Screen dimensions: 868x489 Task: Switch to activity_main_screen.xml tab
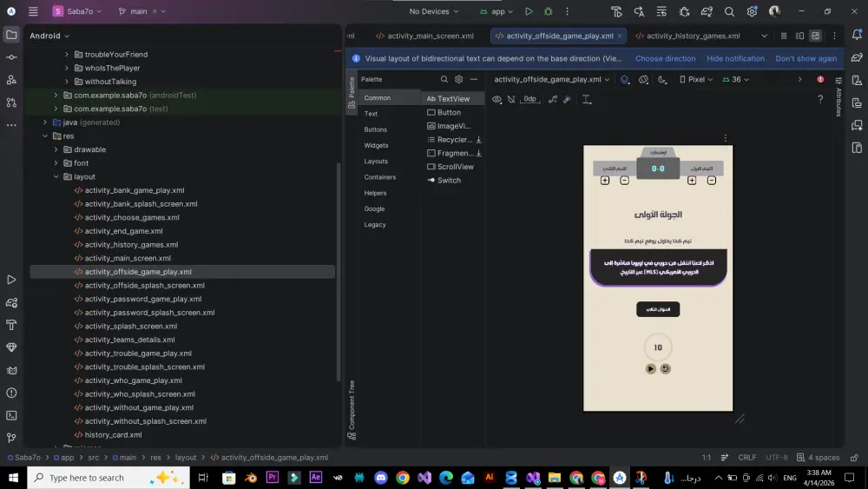point(424,36)
